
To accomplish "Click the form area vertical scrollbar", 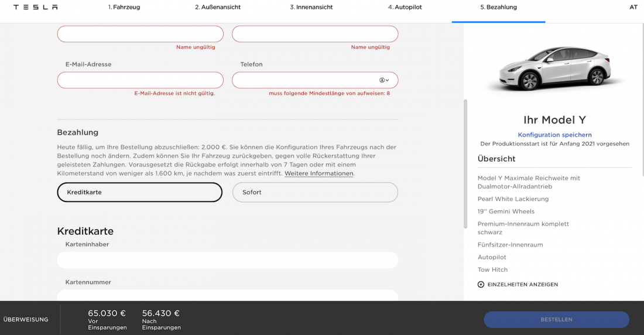I will (x=465, y=163).
